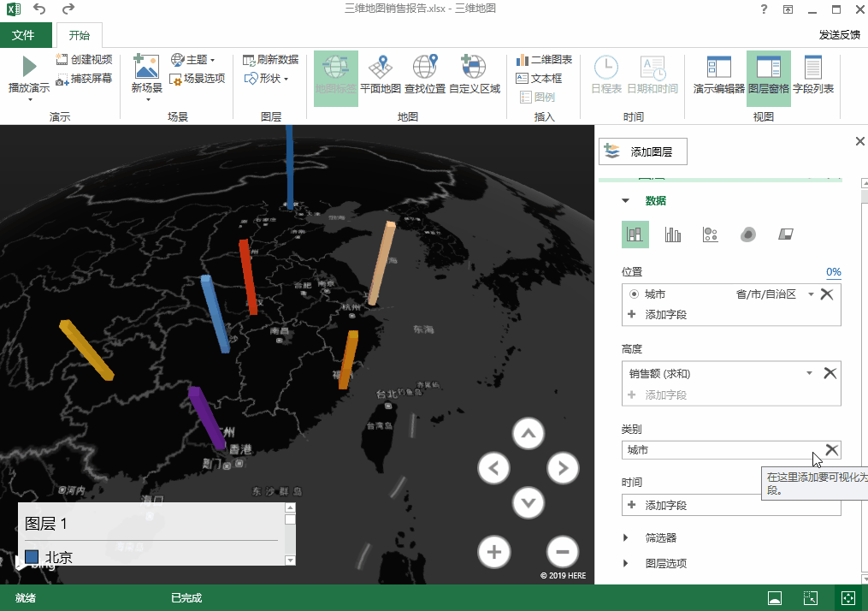Image resolution: width=868 pixels, height=611 pixels.
Task: Click the 0% location confidence link
Action: coord(833,272)
